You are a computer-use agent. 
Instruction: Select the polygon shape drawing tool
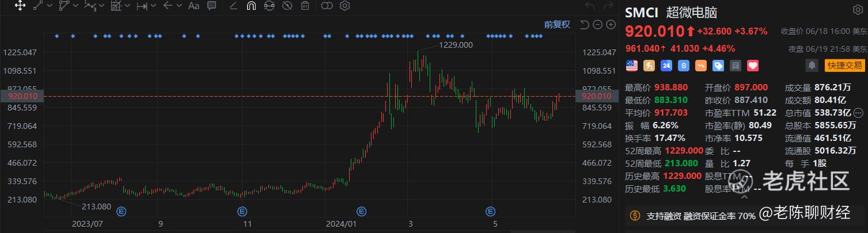click(x=63, y=6)
